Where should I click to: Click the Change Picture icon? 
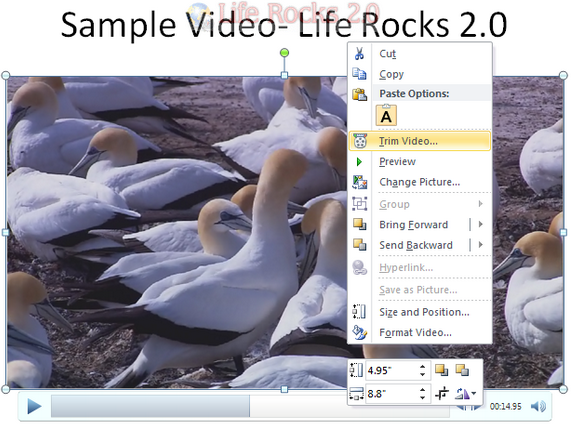359,182
